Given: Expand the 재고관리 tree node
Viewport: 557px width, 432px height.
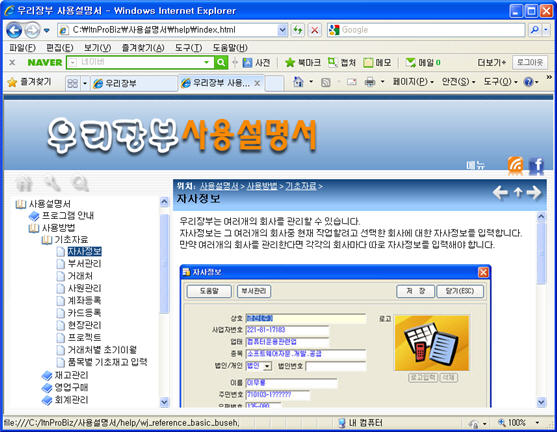Looking at the screenshot, I should [47, 376].
